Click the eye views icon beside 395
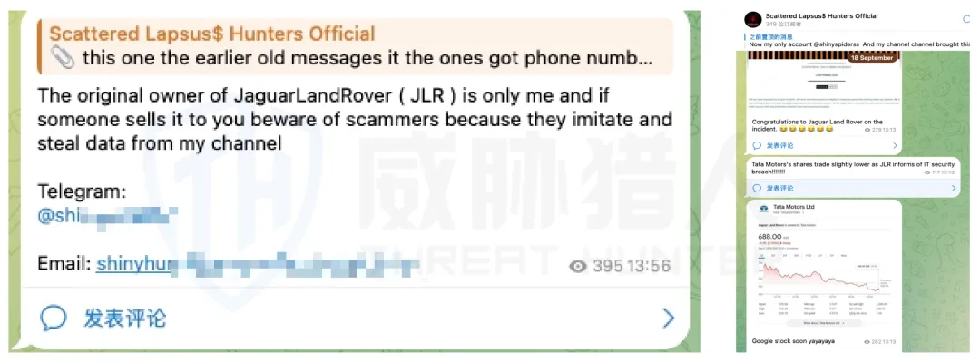The image size is (980, 363). [x=578, y=267]
